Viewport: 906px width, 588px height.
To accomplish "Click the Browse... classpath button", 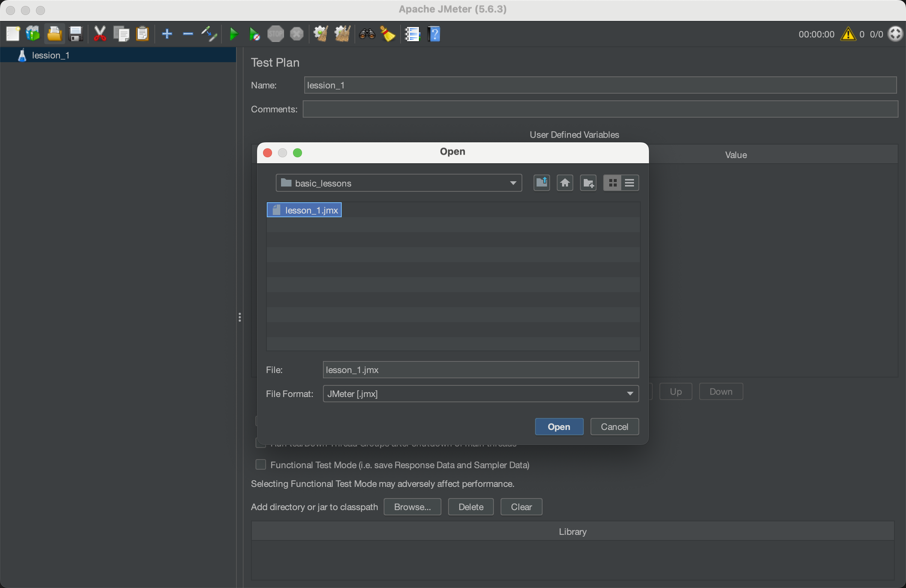I will click(412, 507).
